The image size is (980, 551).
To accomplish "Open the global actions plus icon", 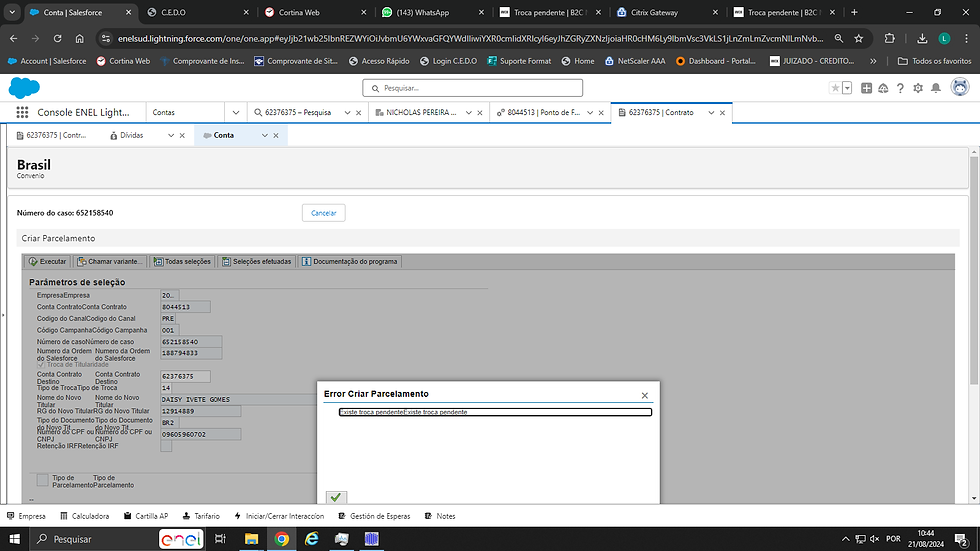I will tap(866, 88).
